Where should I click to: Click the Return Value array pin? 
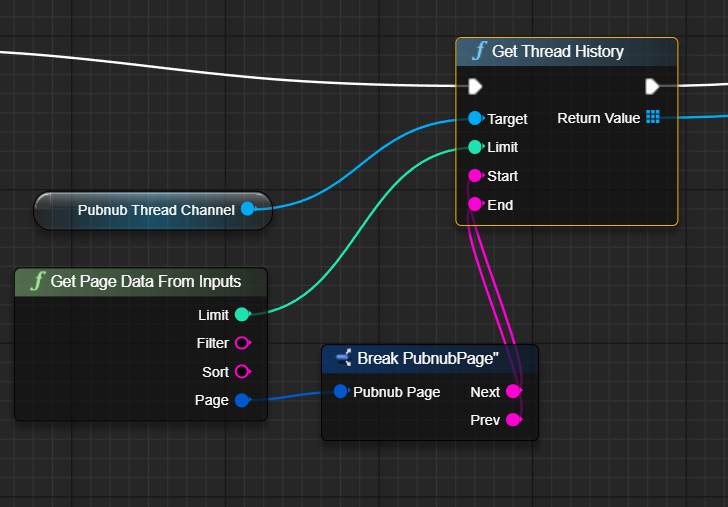(x=653, y=117)
